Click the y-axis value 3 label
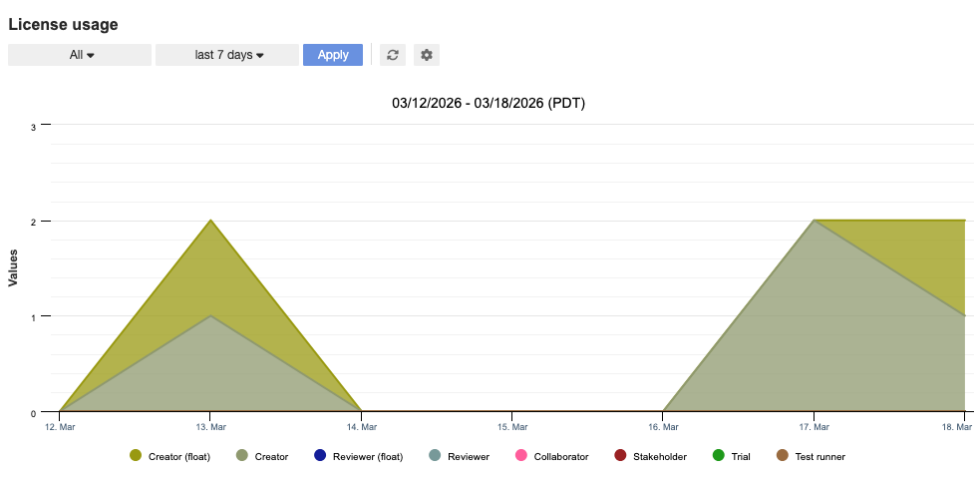 tap(33, 127)
